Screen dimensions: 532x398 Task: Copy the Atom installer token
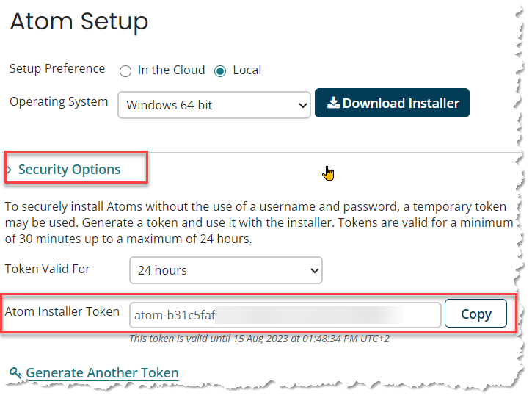[475, 314]
